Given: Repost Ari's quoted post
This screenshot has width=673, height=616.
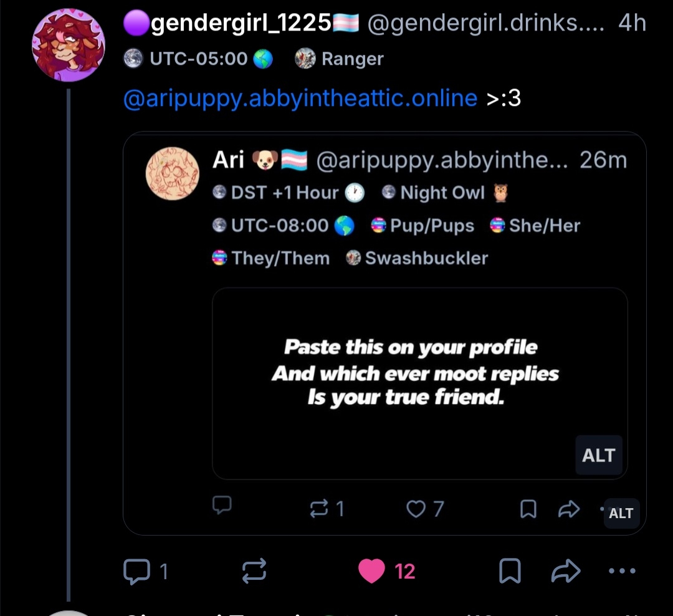Looking at the screenshot, I should pyautogui.click(x=320, y=509).
